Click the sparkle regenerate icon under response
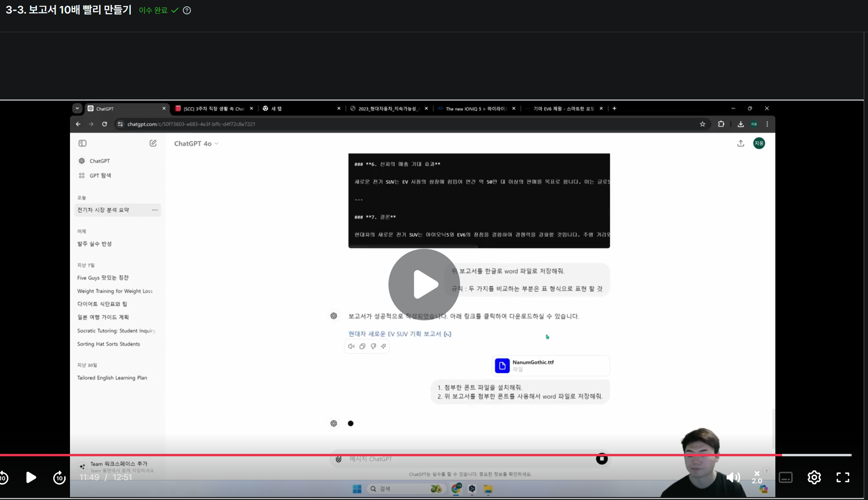Viewport: 868px width, 500px height. point(384,346)
